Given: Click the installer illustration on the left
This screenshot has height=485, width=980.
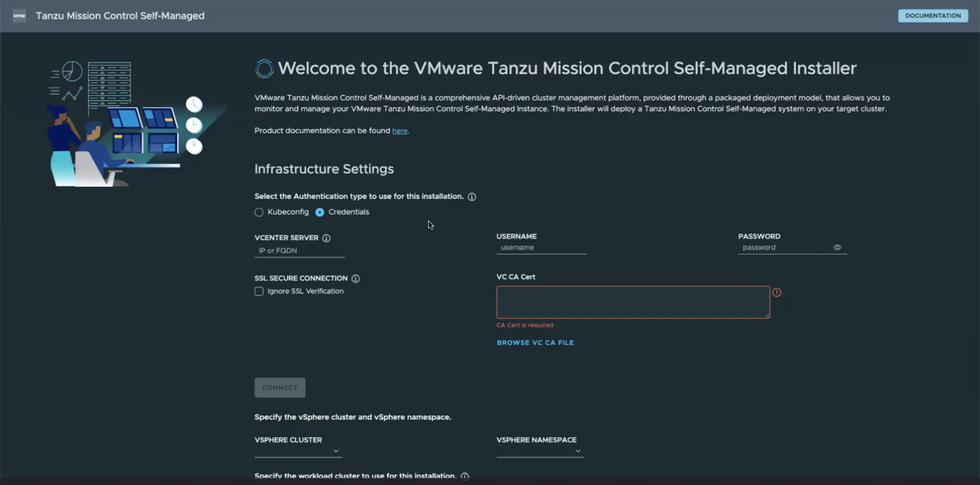Looking at the screenshot, I should pyautogui.click(x=126, y=124).
